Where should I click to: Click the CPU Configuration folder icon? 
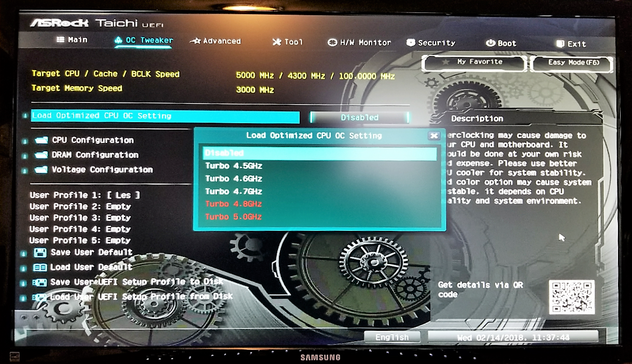(x=42, y=140)
